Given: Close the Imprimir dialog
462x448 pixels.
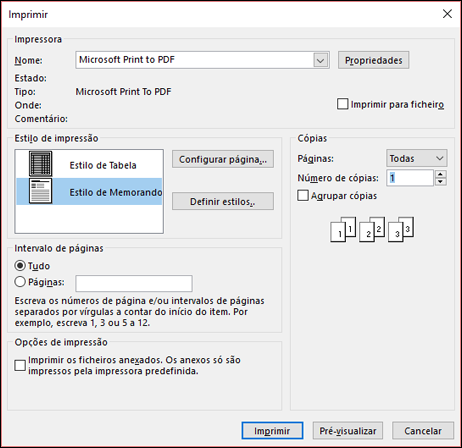Looking at the screenshot, I should [x=447, y=14].
